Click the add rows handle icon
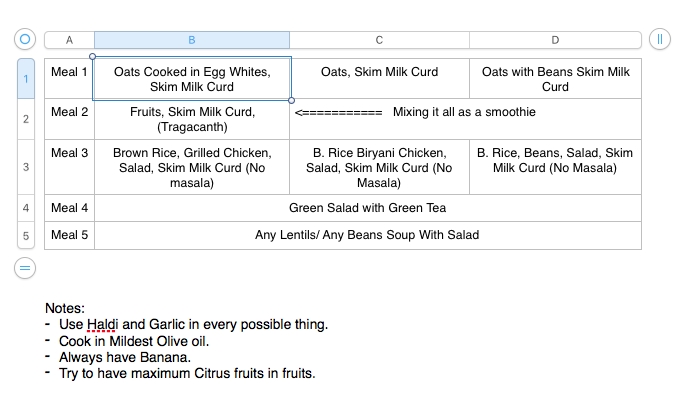This screenshot has height=413, width=698. pyautogui.click(x=25, y=268)
